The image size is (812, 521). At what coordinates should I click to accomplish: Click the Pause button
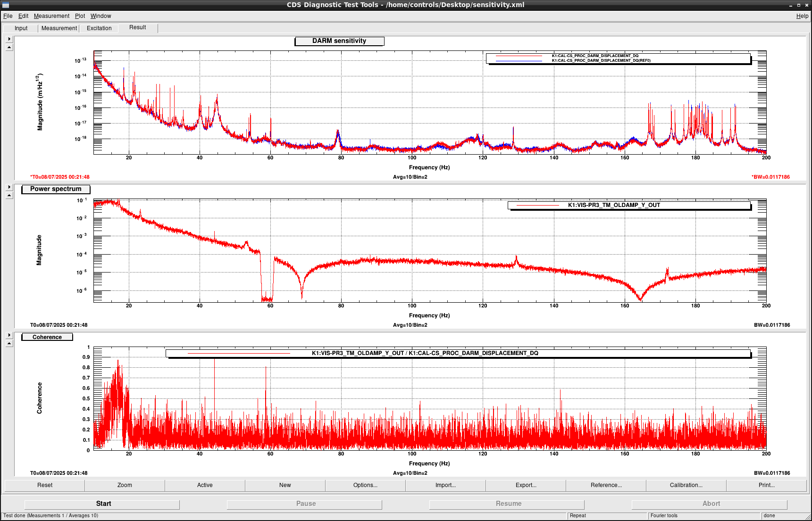click(x=304, y=504)
